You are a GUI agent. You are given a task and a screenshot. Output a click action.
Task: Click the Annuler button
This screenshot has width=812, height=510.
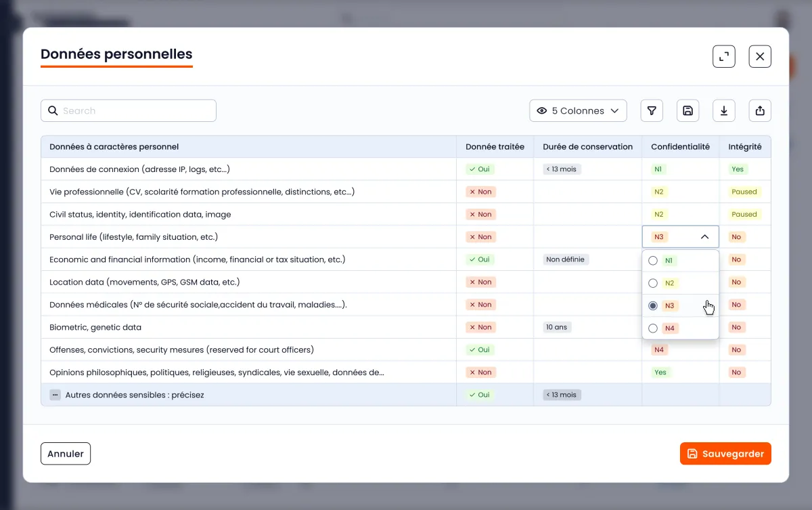click(x=66, y=454)
